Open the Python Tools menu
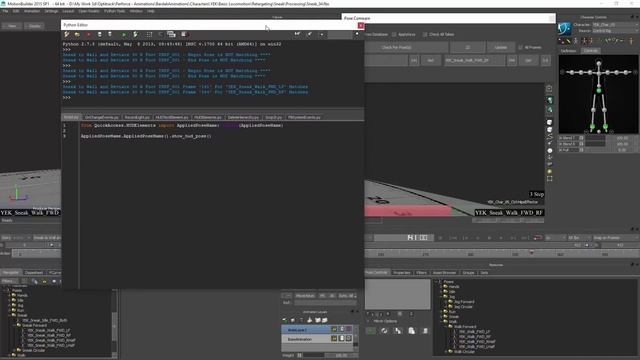The height and width of the screenshot is (360, 640). tap(115, 11)
